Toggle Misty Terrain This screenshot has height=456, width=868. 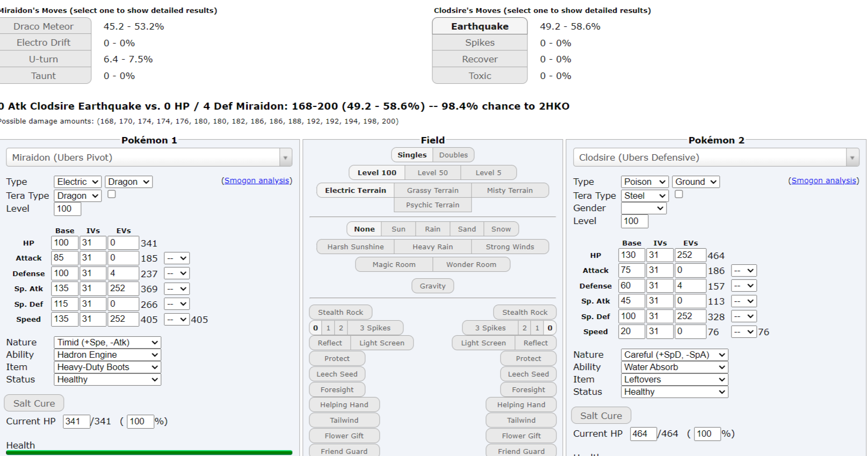pyautogui.click(x=510, y=190)
